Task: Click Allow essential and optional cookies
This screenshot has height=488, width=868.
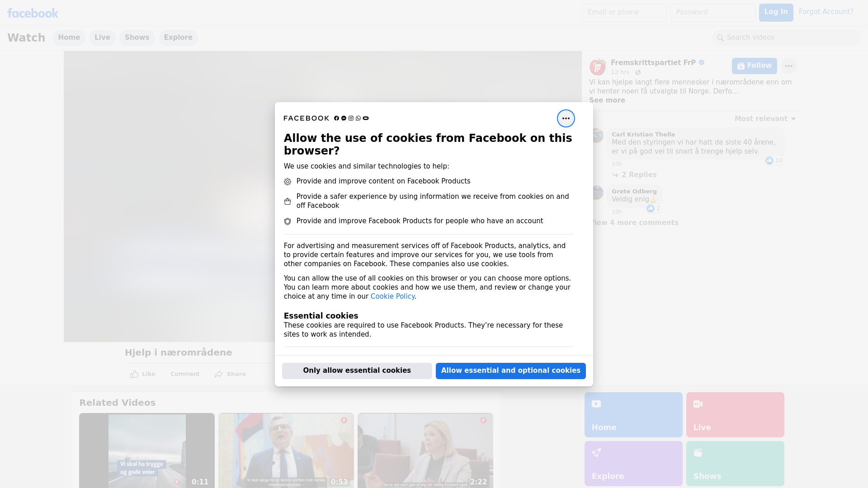Action: (x=510, y=371)
